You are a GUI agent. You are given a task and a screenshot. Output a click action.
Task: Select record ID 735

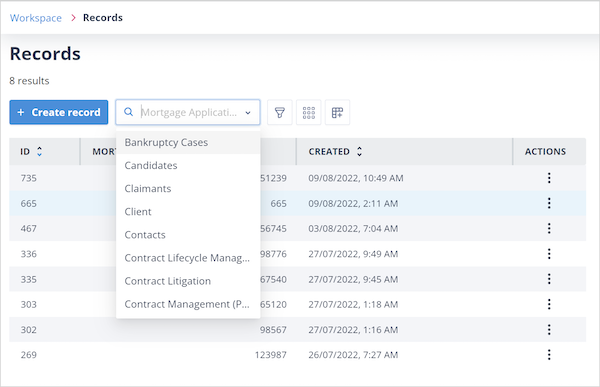pos(29,178)
